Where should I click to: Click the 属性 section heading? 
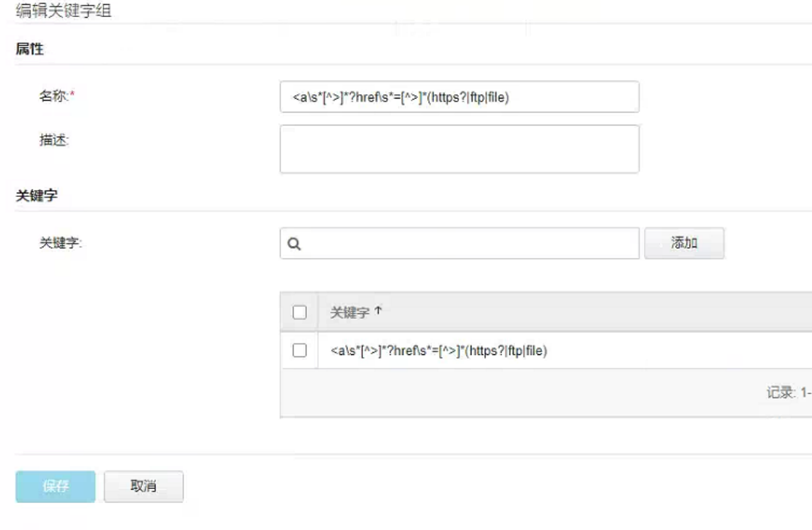coord(30,49)
